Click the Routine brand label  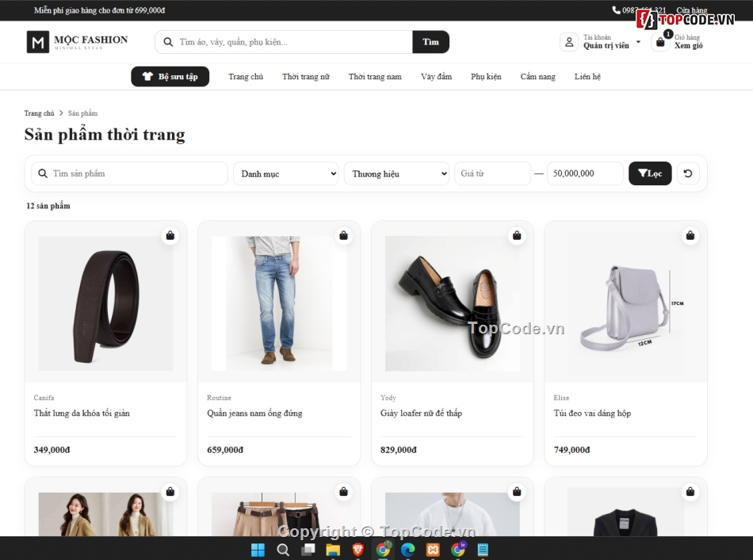(219, 398)
